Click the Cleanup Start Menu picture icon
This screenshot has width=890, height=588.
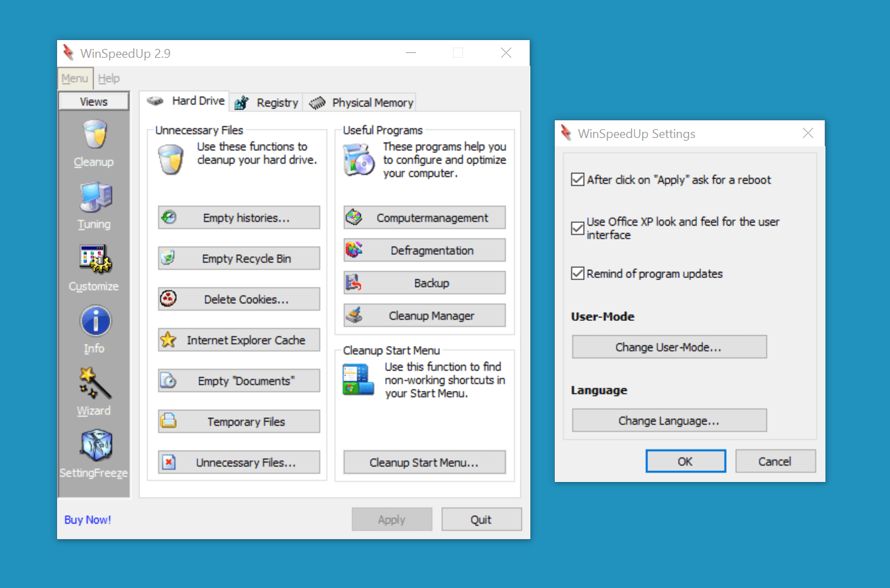pyautogui.click(x=358, y=380)
